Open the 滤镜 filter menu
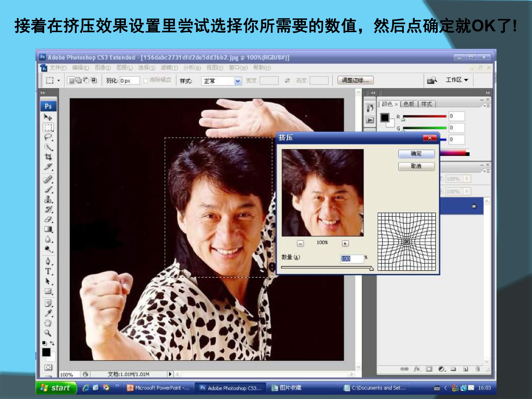 pyautogui.click(x=169, y=68)
